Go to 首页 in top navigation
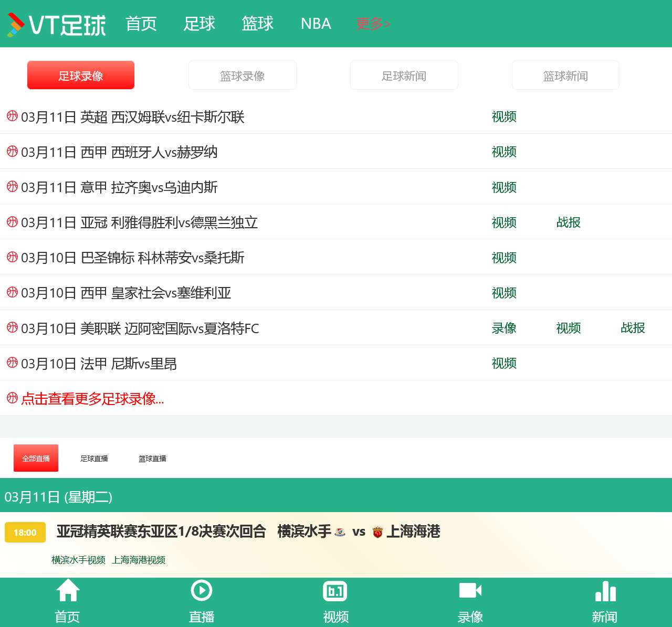Screen dimensions: 672x627 click(x=141, y=24)
